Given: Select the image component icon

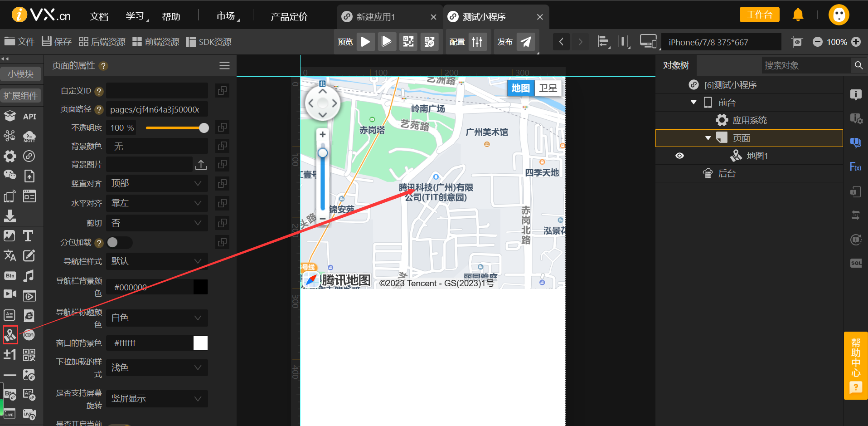Looking at the screenshot, I should click(x=10, y=236).
